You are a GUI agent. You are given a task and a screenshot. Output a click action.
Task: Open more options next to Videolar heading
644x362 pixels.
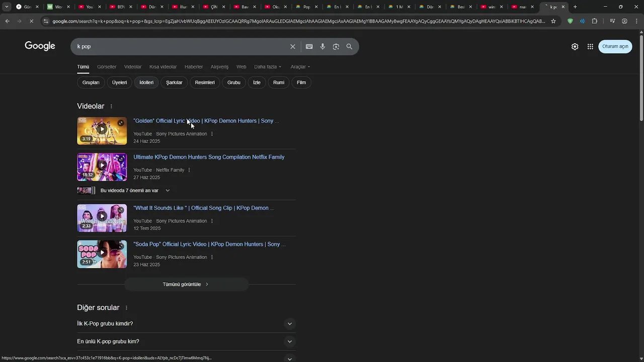(x=111, y=106)
